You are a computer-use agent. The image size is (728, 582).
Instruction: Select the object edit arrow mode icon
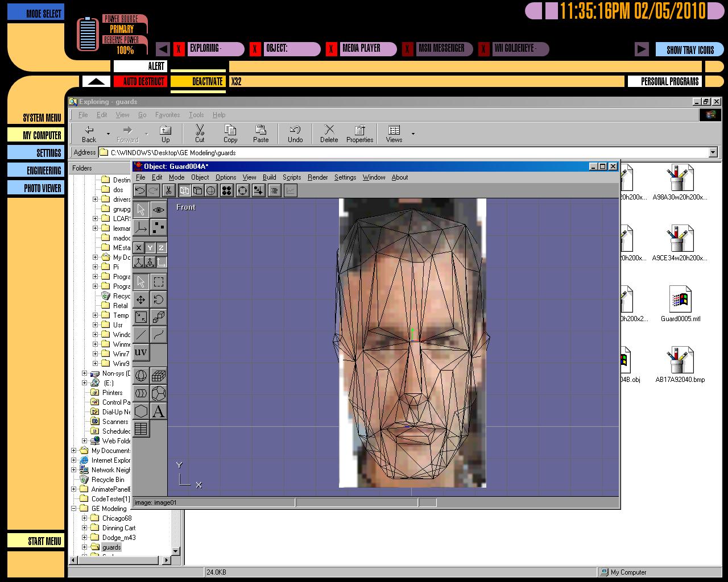click(141, 210)
